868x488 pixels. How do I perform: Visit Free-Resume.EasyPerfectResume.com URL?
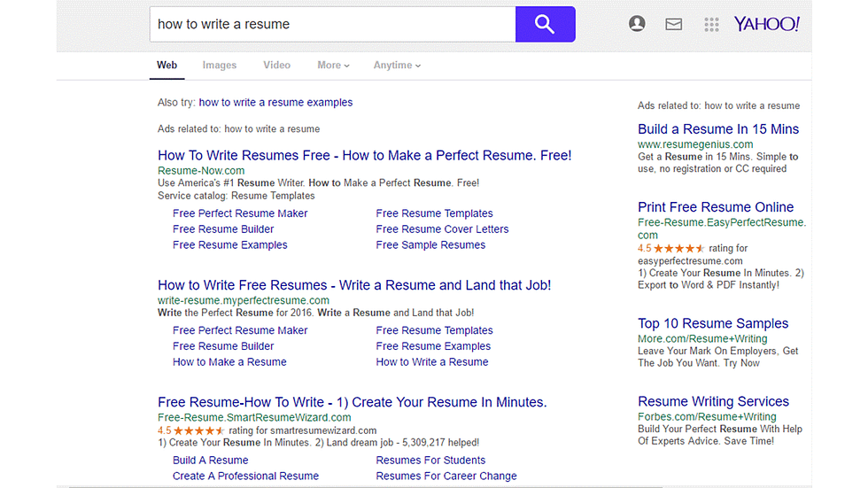pyautogui.click(x=722, y=229)
